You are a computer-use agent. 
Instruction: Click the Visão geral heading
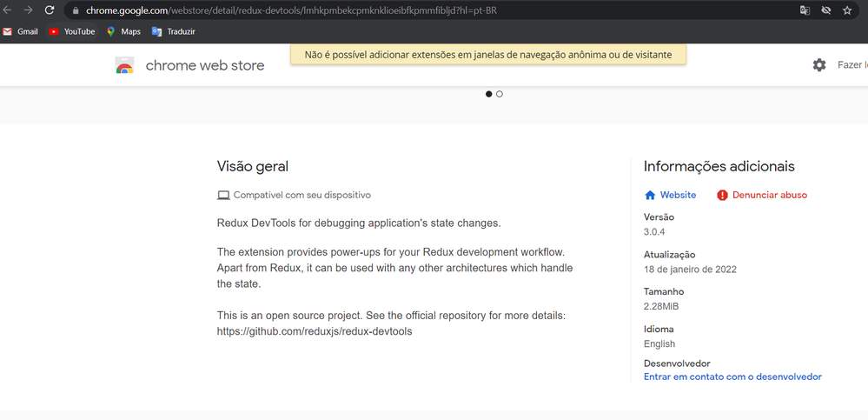point(253,166)
